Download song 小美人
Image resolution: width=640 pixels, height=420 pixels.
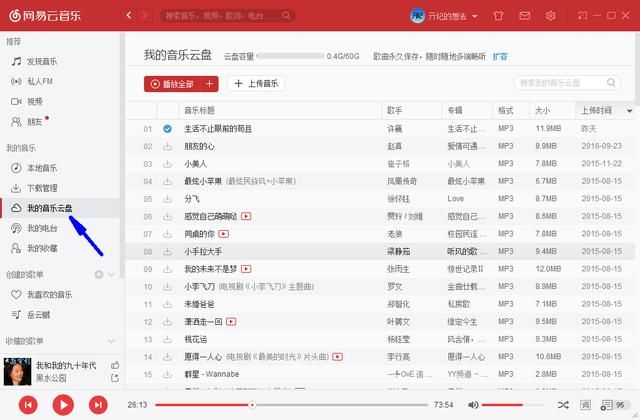(167, 164)
